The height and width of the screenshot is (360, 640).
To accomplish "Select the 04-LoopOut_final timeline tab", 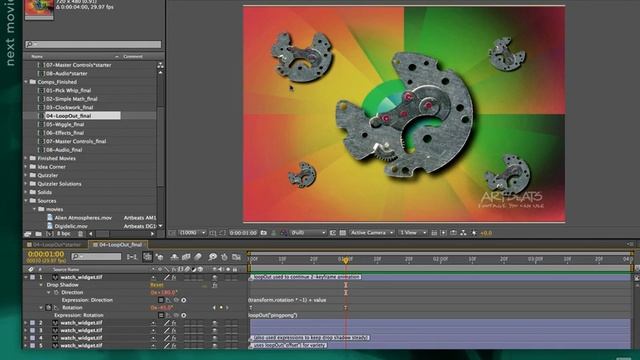I will tap(118, 245).
